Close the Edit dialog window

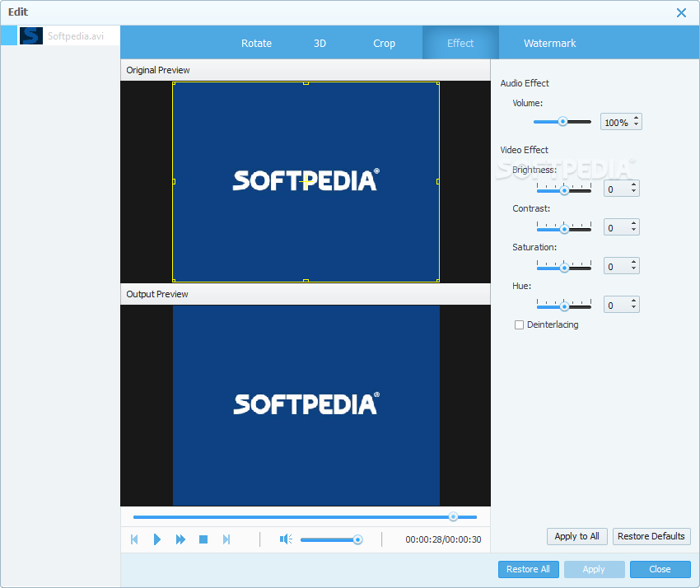click(681, 12)
